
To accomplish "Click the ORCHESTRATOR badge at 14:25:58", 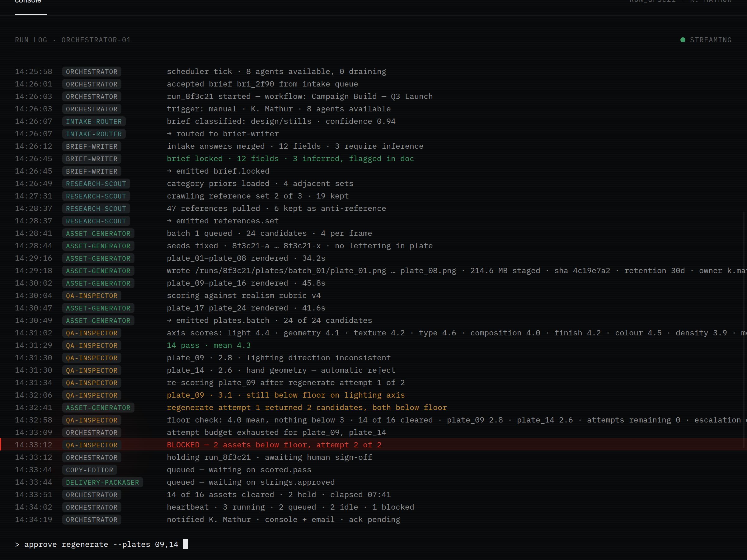I will pos(92,72).
